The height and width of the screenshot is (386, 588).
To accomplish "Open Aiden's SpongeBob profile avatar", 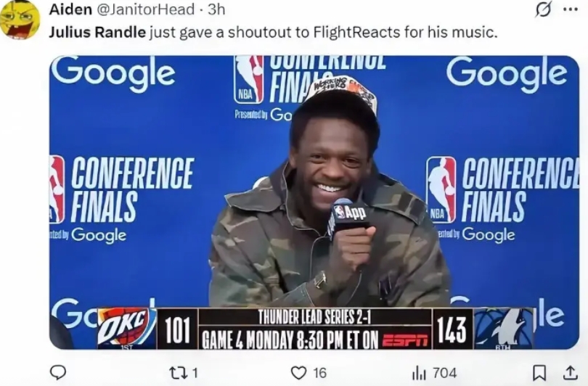I will (20, 20).
